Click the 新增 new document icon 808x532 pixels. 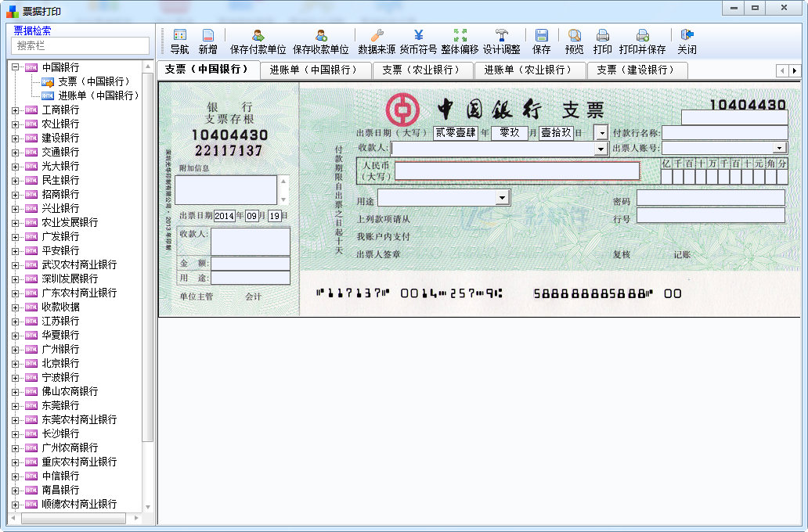(x=207, y=41)
